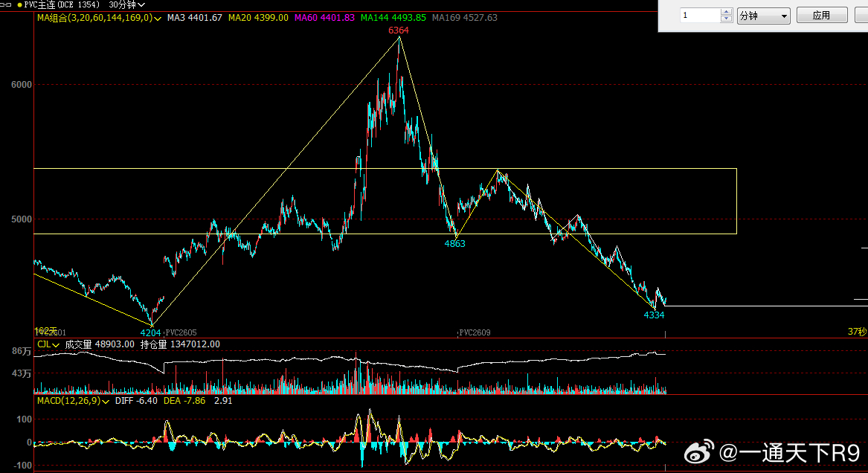Open the 30分钟 period dropdown
Image resolution: width=868 pixels, height=473 pixels.
click(x=126, y=5)
